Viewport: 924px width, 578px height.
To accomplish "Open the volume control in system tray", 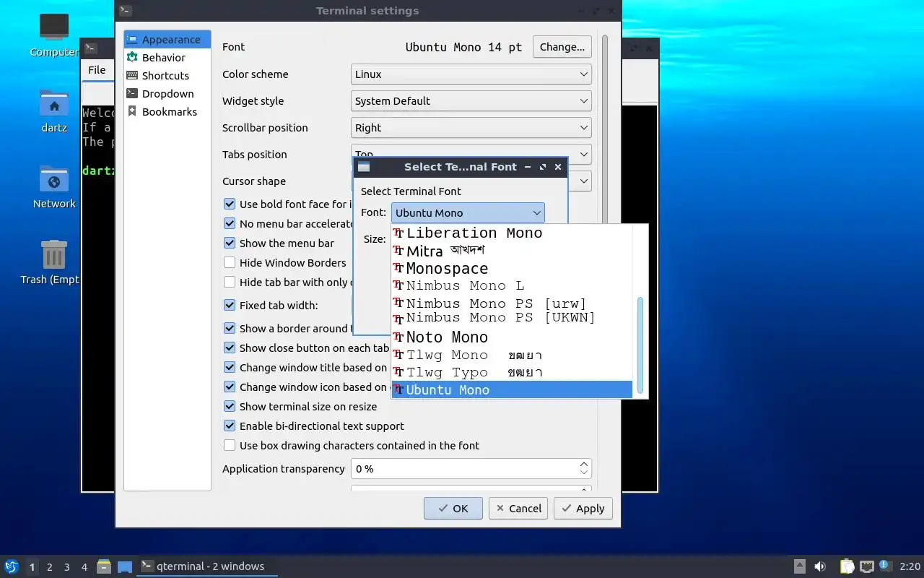I will [820, 566].
